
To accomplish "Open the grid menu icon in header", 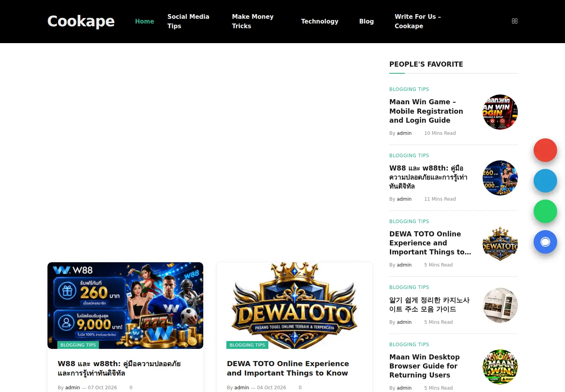I will coord(515,21).
